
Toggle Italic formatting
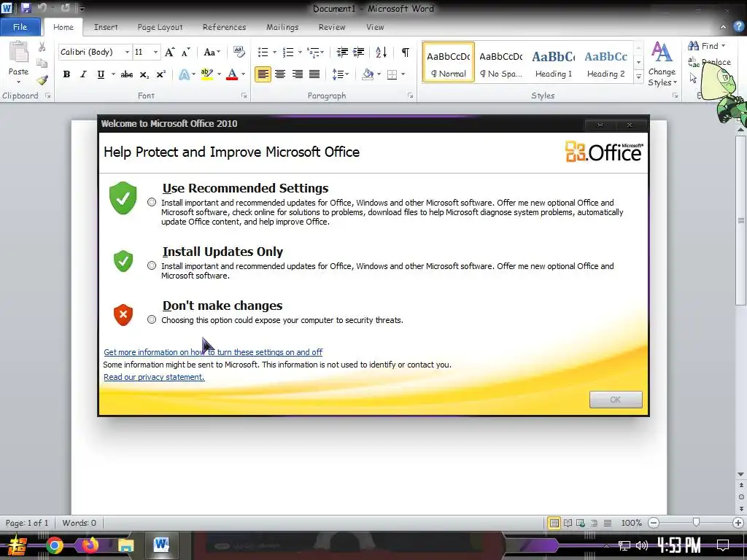coord(83,74)
